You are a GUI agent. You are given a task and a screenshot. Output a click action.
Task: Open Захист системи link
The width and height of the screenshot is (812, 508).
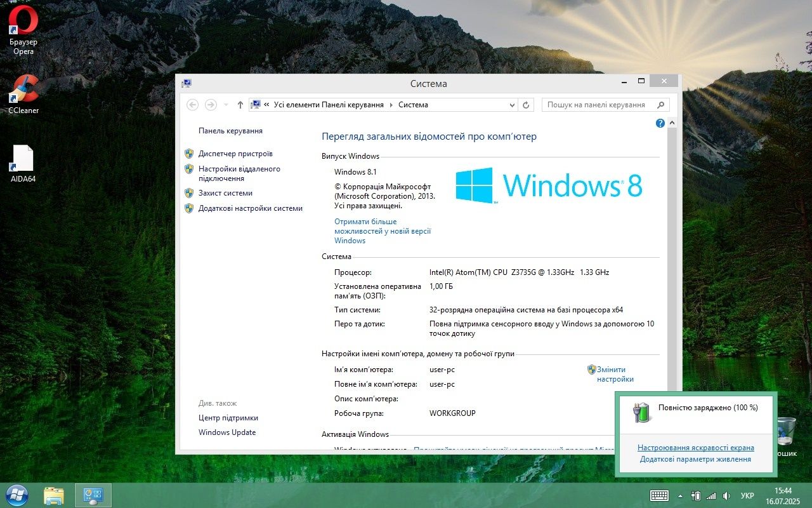pos(225,193)
